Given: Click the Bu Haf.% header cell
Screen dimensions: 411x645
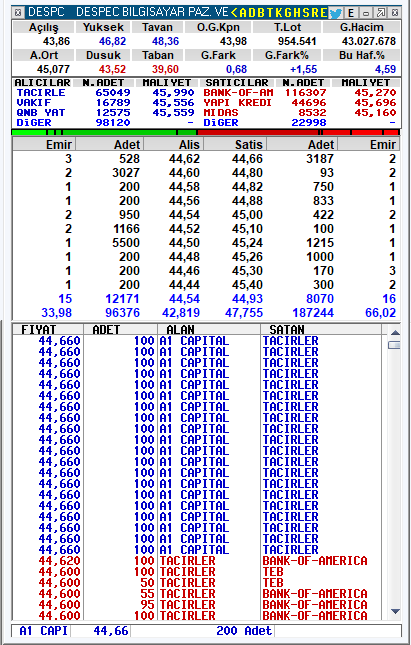Looking at the screenshot, I should point(362,55).
